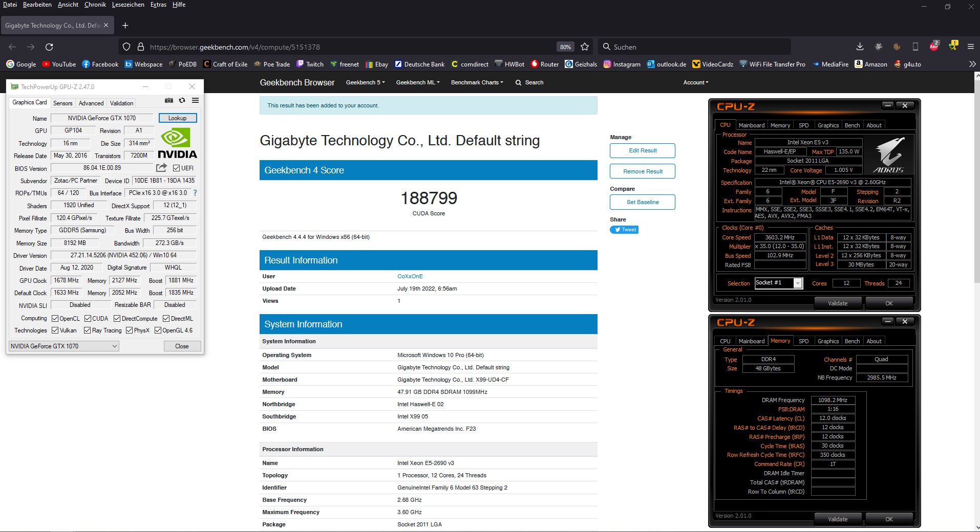Click the Remove Result button
Image resolution: width=980 pixels, height=532 pixels.
pyautogui.click(x=643, y=171)
